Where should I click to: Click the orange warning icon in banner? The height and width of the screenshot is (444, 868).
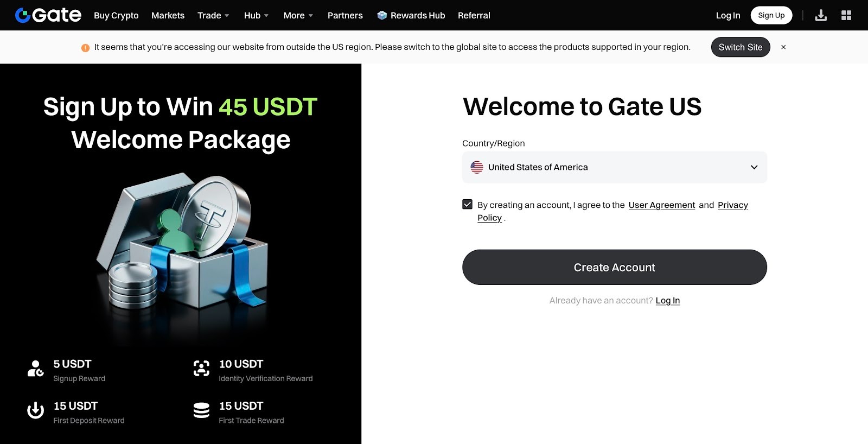click(x=85, y=48)
